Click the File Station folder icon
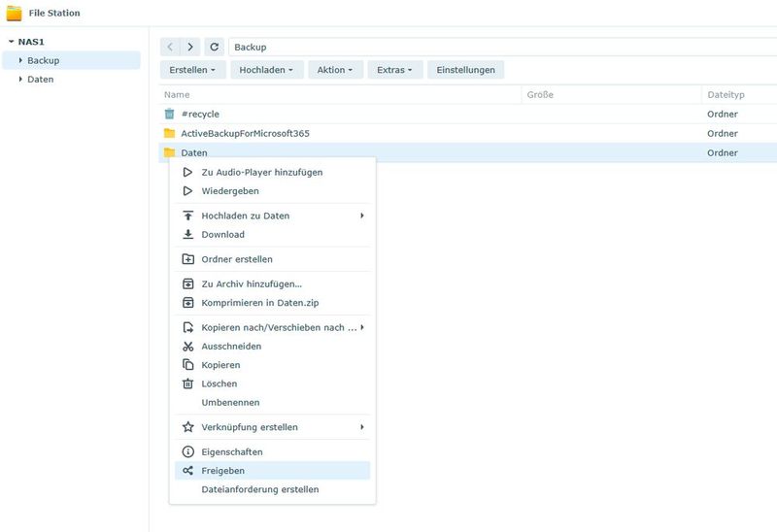This screenshot has height=532, width=777. click(14, 13)
